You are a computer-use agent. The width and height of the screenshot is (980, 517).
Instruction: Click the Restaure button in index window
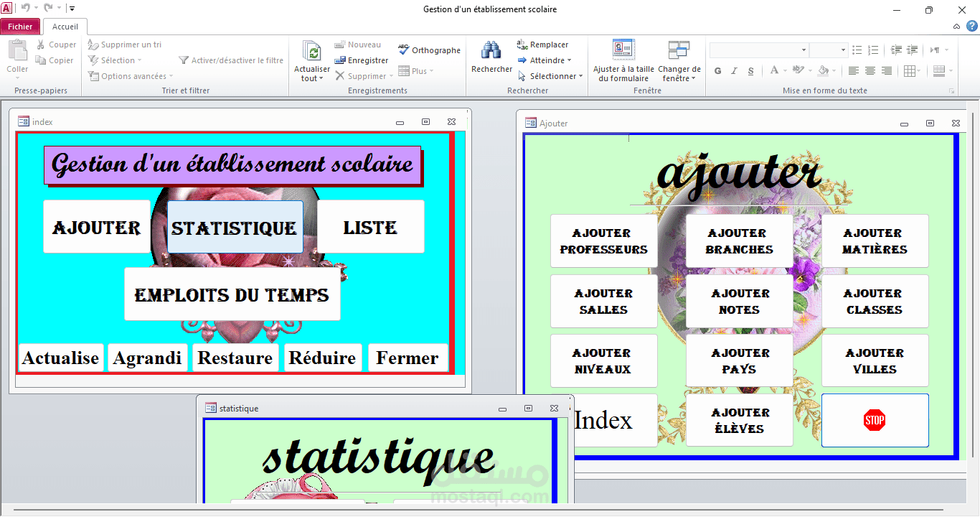(235, 358)
